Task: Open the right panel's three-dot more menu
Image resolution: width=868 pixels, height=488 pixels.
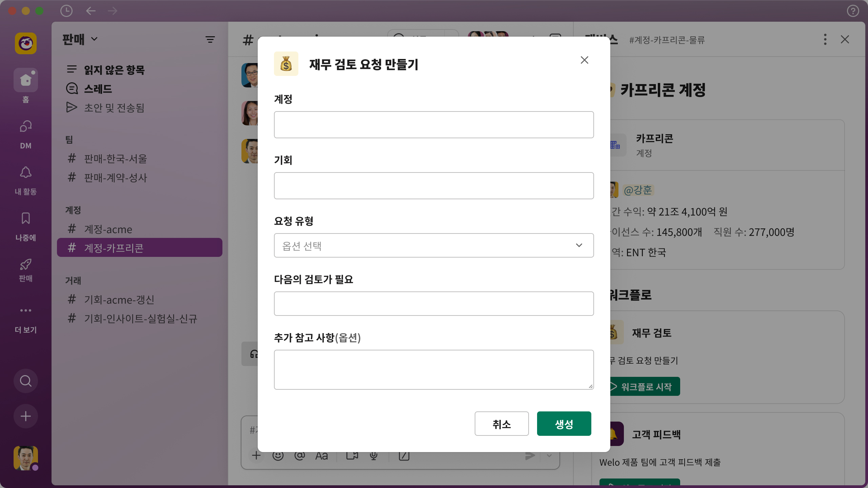Action: point(825,39)
